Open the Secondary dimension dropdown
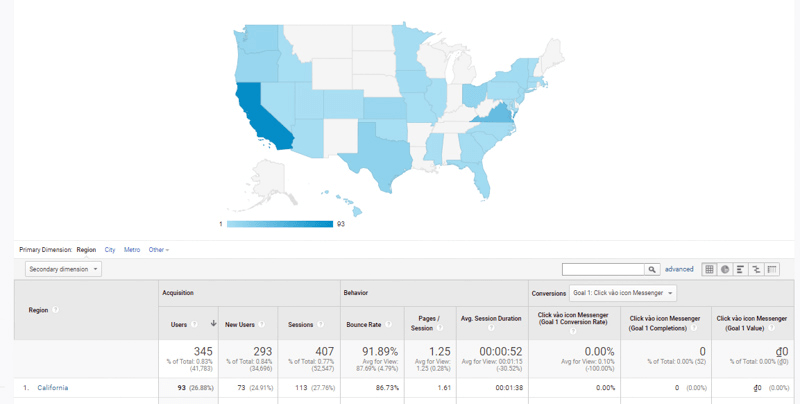The width and height of the screenshot is (800, 404). pos(63,269)
